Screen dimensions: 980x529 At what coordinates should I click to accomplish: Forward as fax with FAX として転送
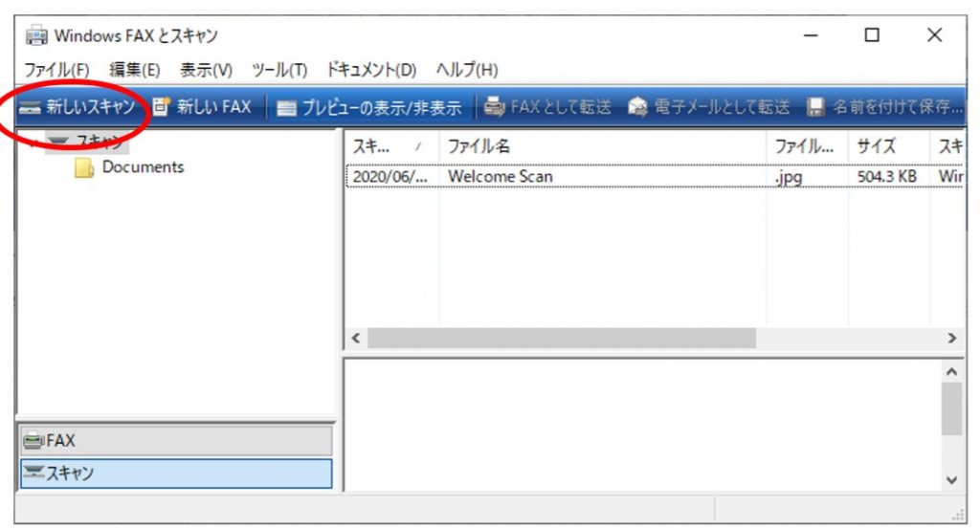(547, 107)
